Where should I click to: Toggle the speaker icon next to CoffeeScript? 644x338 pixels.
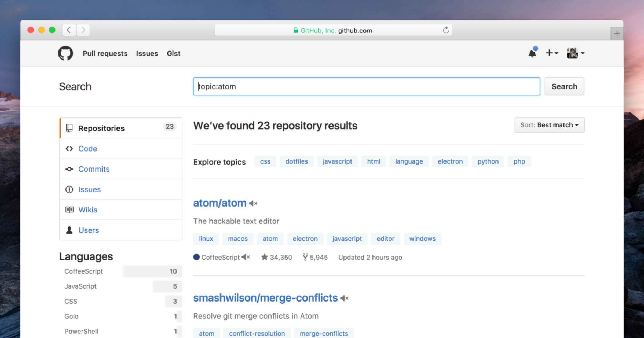pyautogui.click(x=245, y=257)
